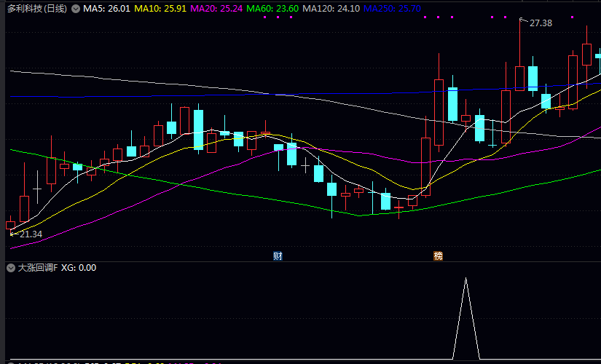The width and height of the screenshot is (601, 364).
Task: Click the 榜 ranking list marker icon
Action: click(438, 256)
